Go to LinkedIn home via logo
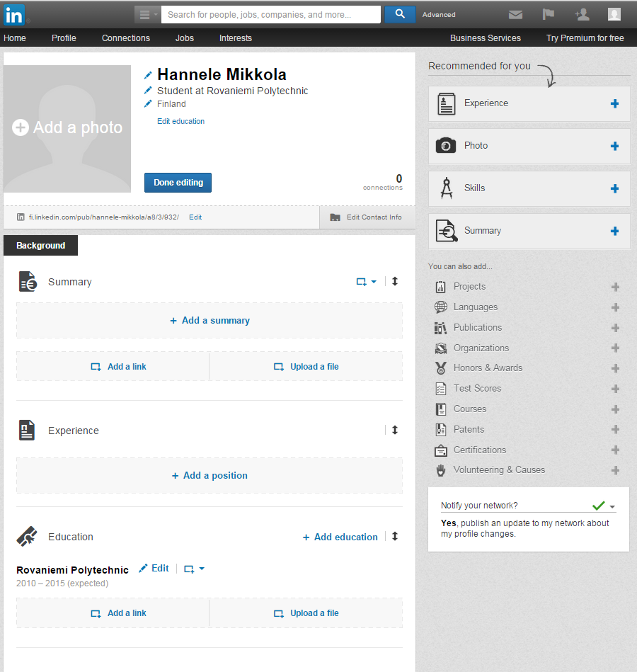637x672 pixels. click(13, 15)
